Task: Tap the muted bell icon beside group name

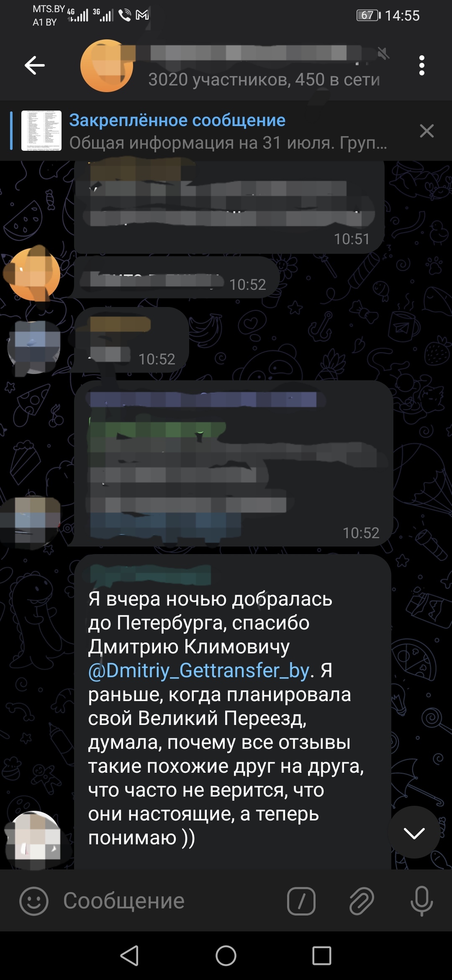Action: point(383,53)
